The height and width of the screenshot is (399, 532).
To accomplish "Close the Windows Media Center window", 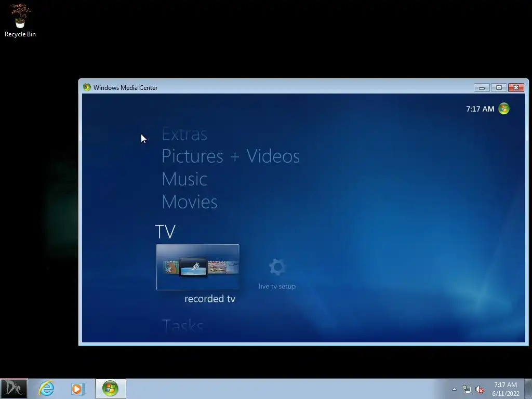I will [516, 87].
